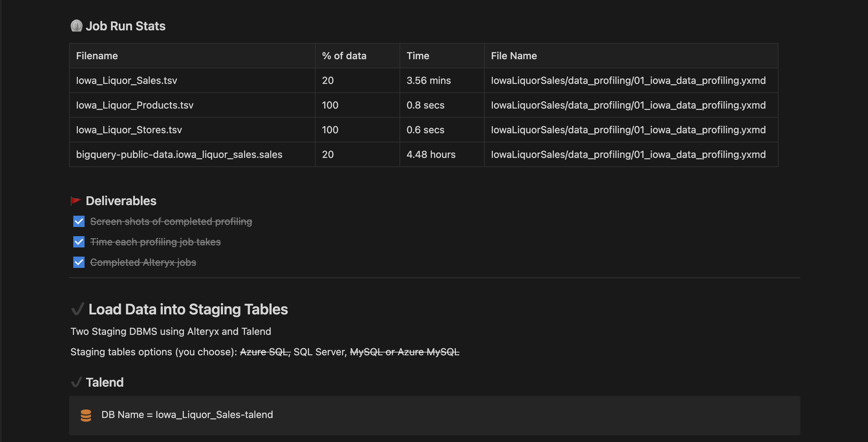Click the Iowa_Liquor_Sales.tsv table cell
The height and width of the screenshot is (442, 868).
point(127,80)
